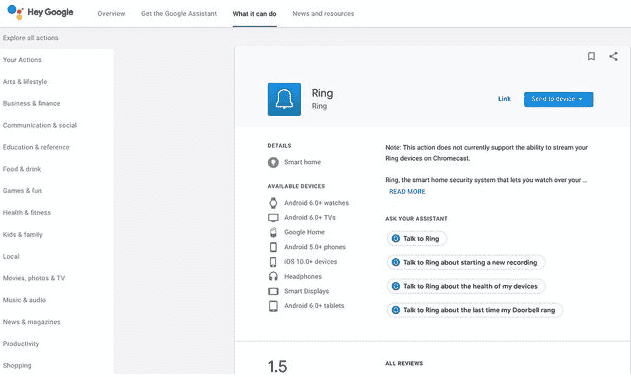Select Kids & family category
The width and height of the screenshot is (631, 377).
[23, 235]
